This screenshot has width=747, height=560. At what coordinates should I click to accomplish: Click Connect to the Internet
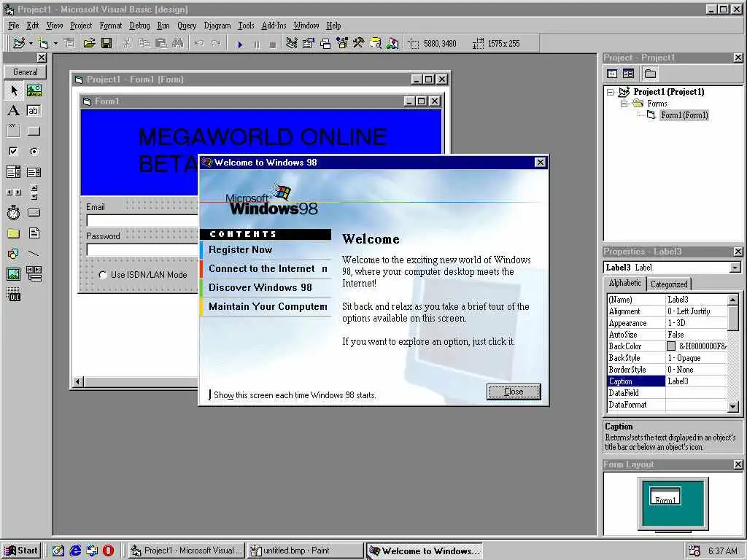(262, 268)
